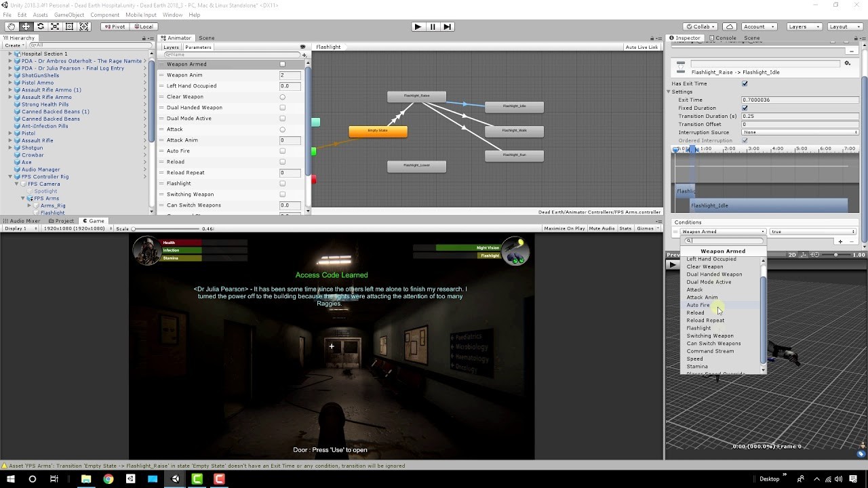Open the condition value 'true' dropdown
This screenshot has height=488, width=868.
coord(813,232)
